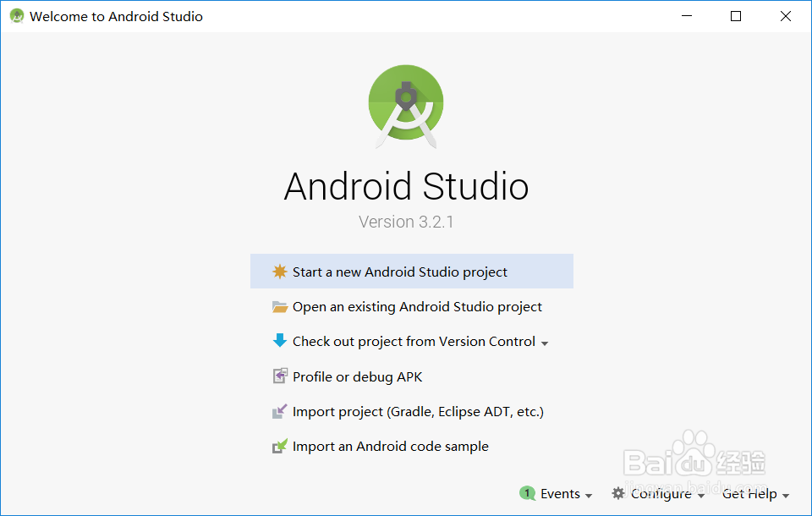Maximize the Welcome window

(735, 16)
